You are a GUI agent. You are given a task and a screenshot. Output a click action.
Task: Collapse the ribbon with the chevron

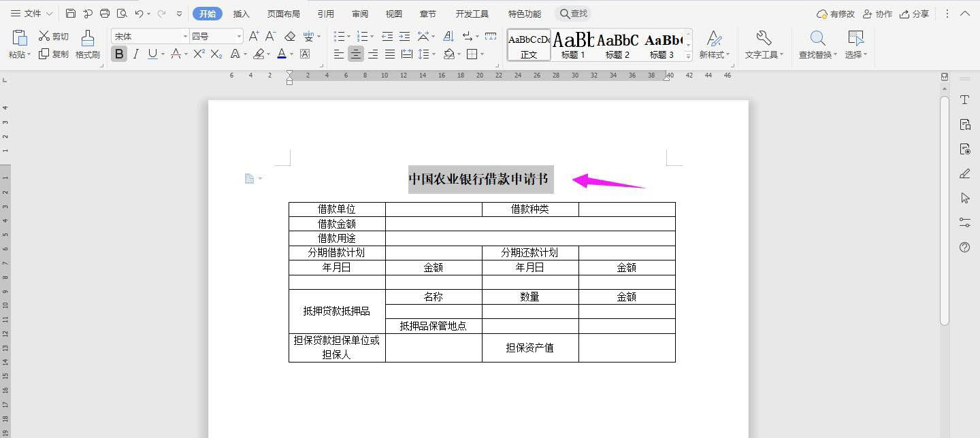click(x=965, y=14)
